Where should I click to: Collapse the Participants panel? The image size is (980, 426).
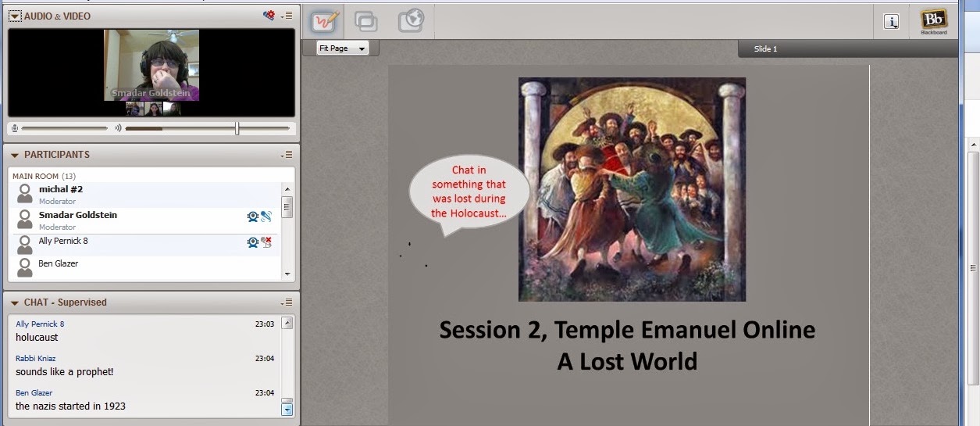click(x=14, y=155)
